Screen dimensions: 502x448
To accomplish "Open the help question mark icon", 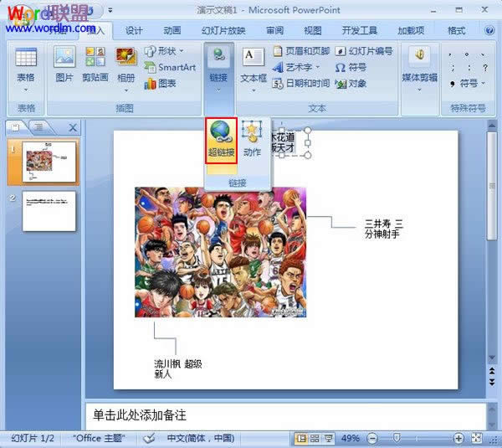I will click(x=489, y=30).
